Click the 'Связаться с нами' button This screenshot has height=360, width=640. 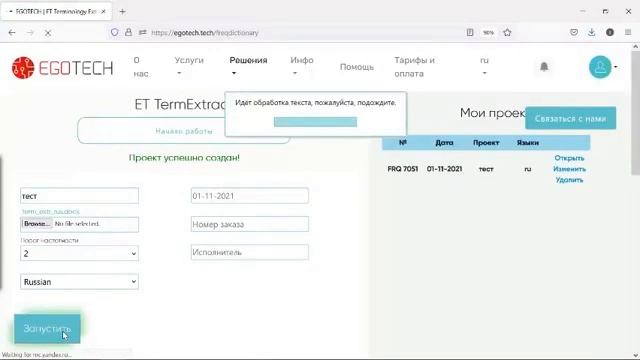coord(570,118)
